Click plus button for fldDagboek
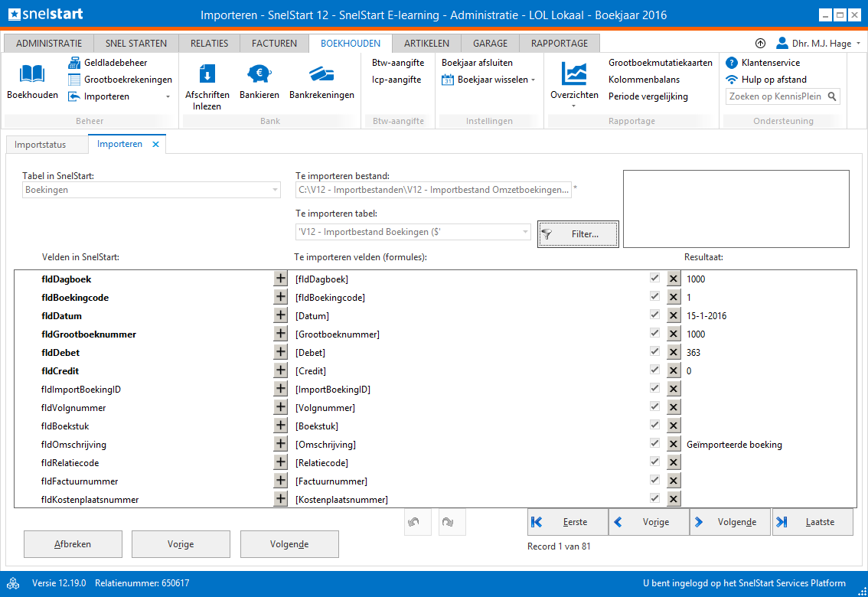Viewport: 868px width, 597px height. point(281,279)
